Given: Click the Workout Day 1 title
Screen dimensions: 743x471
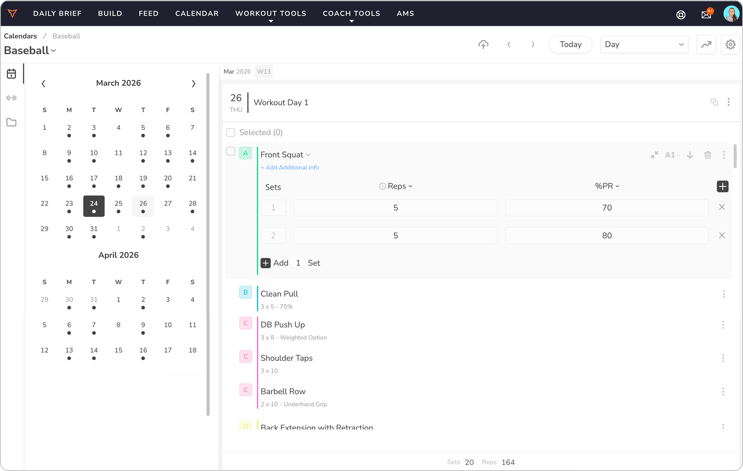Looking at the screenshot, I should point(281,102).
